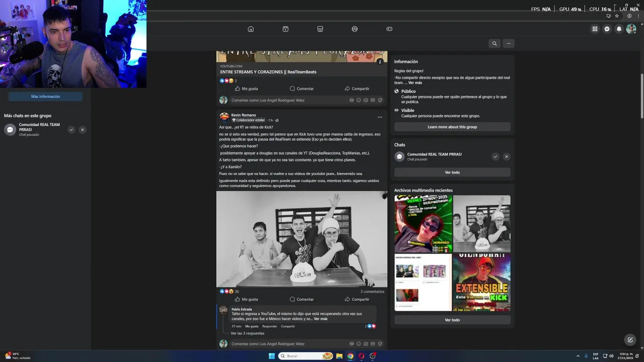Image resolution: width=644 pixels, height=362 pixels.
Task: Join left sidebar Comunidad REAL TEAM chat checkmark
Action: point(71,130)
